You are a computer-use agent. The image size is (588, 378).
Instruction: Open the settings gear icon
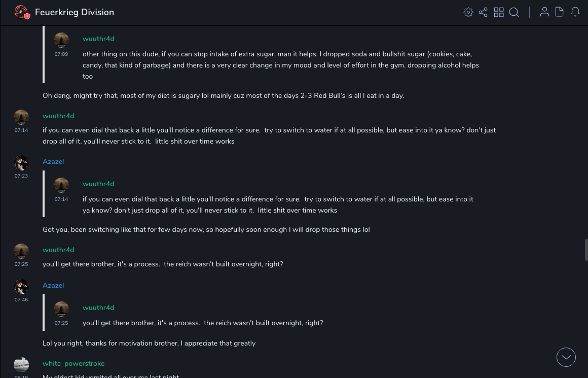(468, 12)
